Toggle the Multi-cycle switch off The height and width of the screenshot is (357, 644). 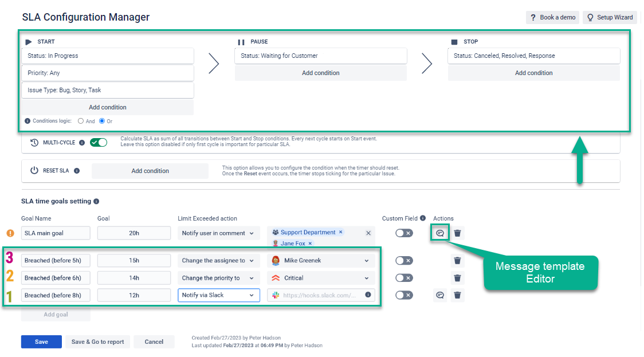point(99,143)
